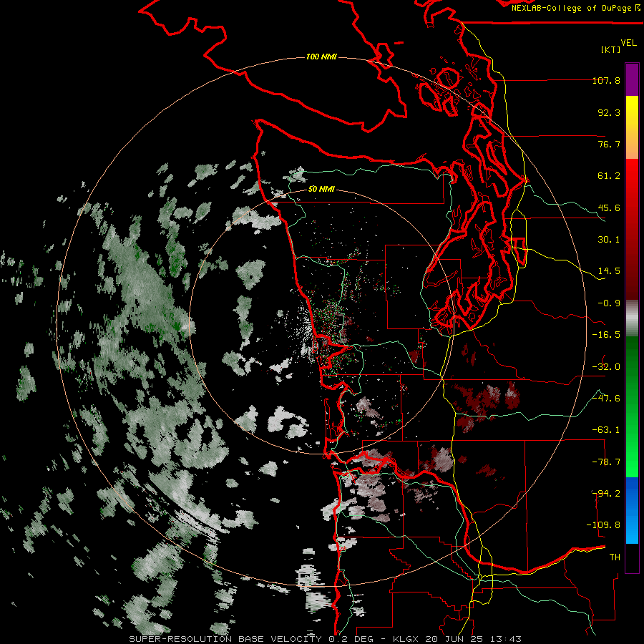Click the -16.5 legend value
Viewport: 644px width, 644px height.
click(606, 335)
